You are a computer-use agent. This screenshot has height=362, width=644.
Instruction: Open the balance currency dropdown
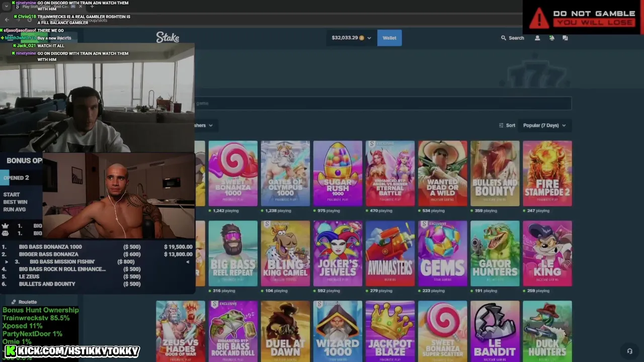point(351,38)
